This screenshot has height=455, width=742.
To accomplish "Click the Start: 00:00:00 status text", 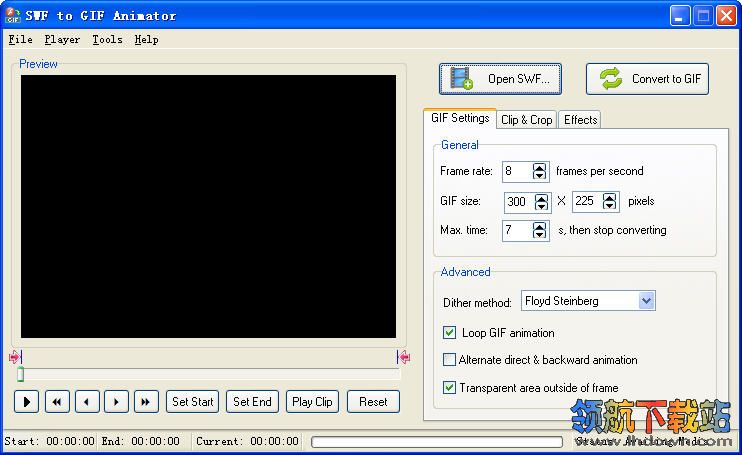I will [x=49, y=441].
